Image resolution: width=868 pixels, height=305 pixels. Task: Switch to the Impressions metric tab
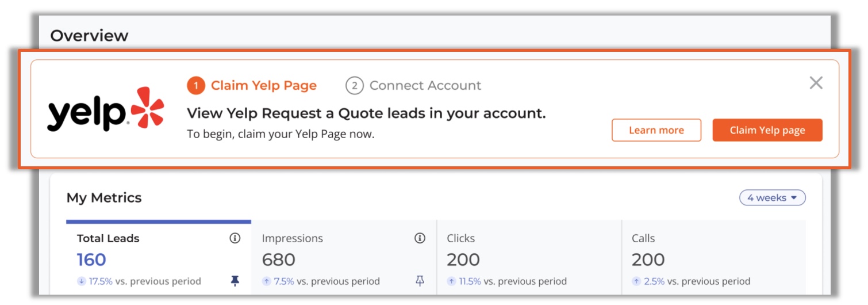click(344, 258)
